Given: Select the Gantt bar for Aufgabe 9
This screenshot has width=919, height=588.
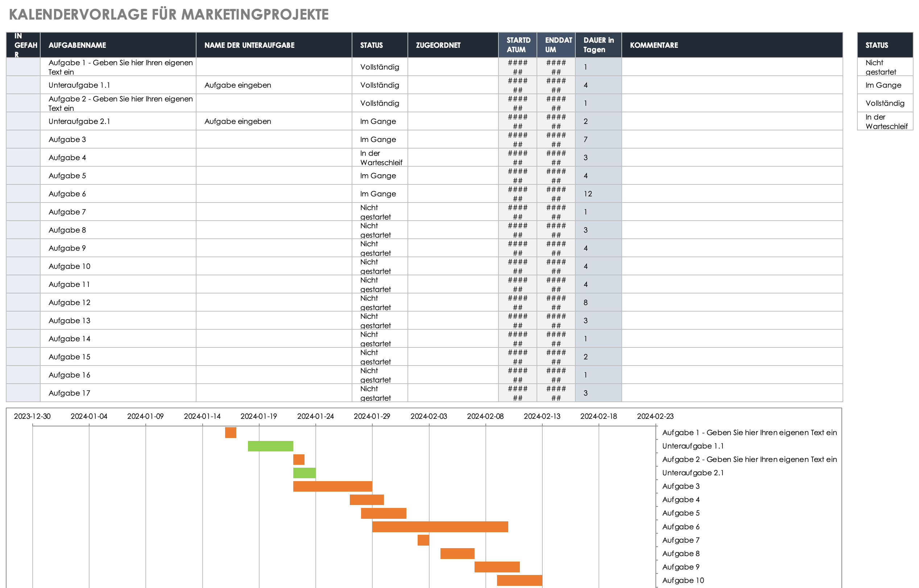Looking at the screenshot, I should pos(497,567).
